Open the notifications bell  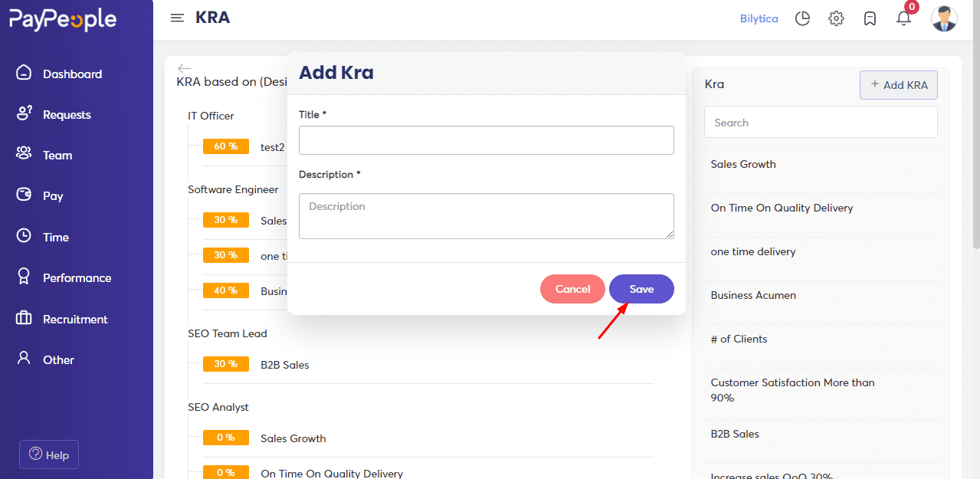pyautogui.click(x=904, y=17)
